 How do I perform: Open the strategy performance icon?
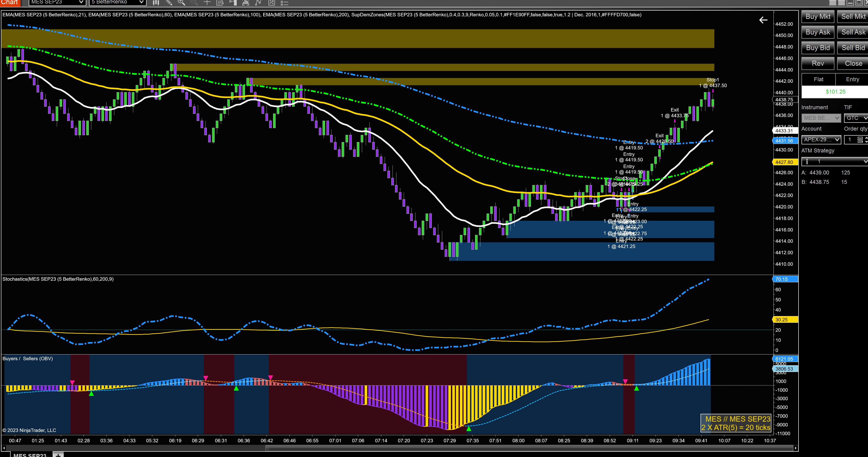[x=272, y=3]
